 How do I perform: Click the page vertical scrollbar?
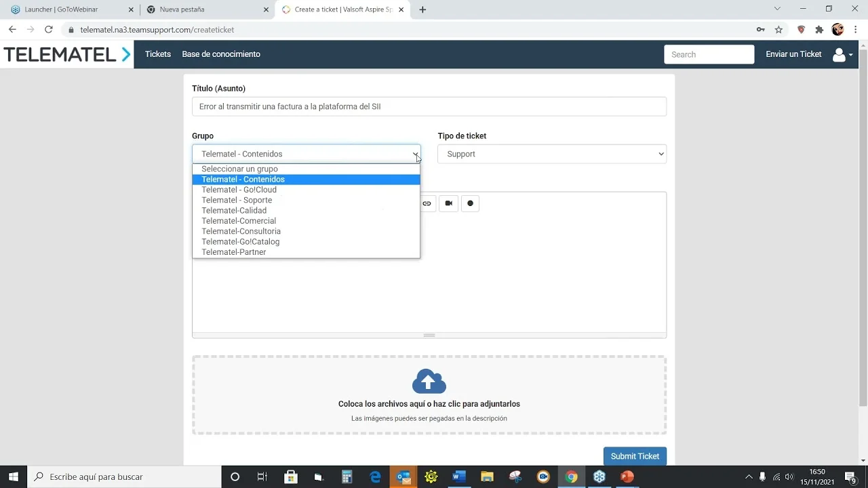tap(863, 228)
